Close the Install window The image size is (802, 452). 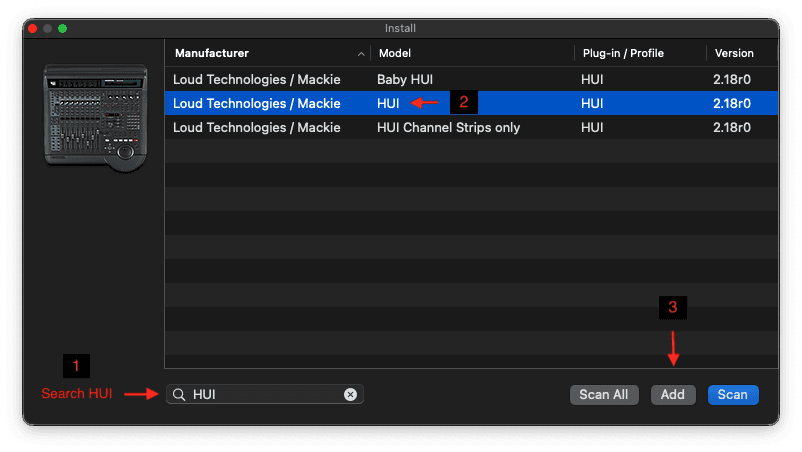33,29
